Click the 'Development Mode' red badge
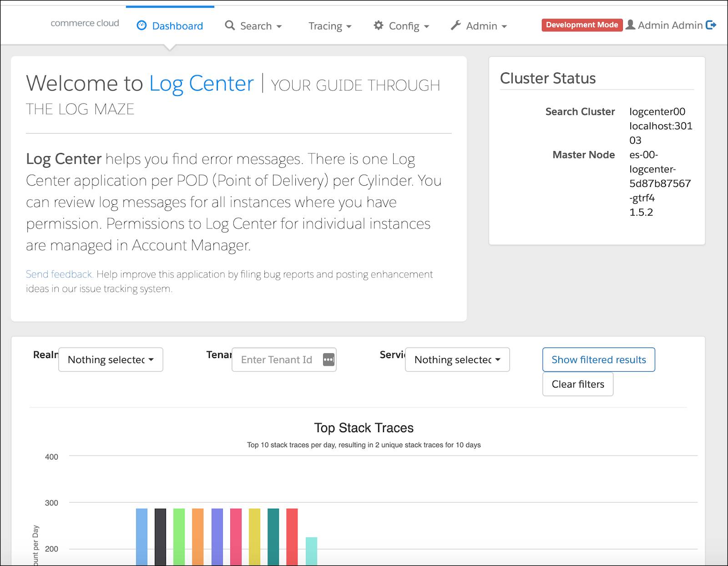Viewport: 728px width, 566px height. (582, 25)
